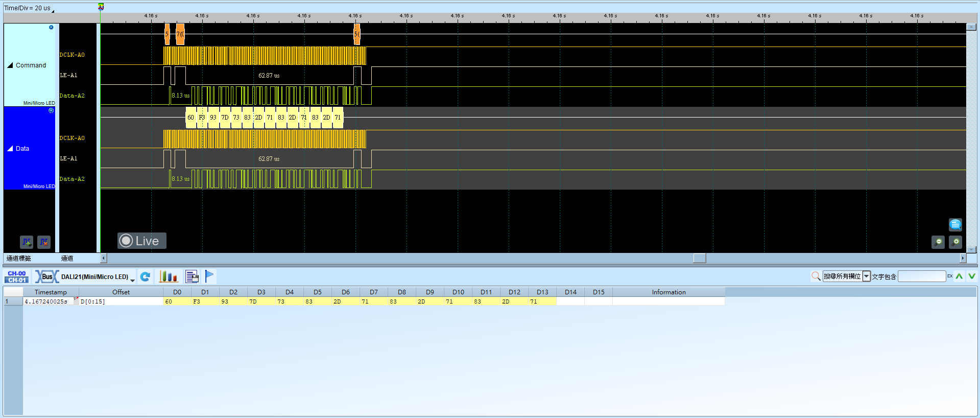
Task: Click the D13 column header
Action: pyautogui.click(x=542, y=292)
